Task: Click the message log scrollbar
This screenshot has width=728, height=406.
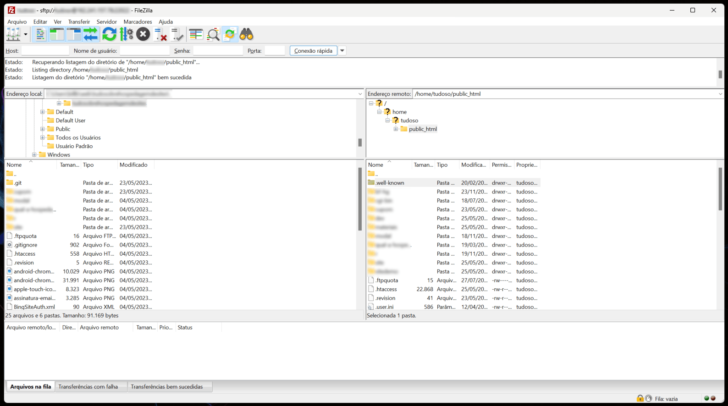Action: [x=720, y=74]
